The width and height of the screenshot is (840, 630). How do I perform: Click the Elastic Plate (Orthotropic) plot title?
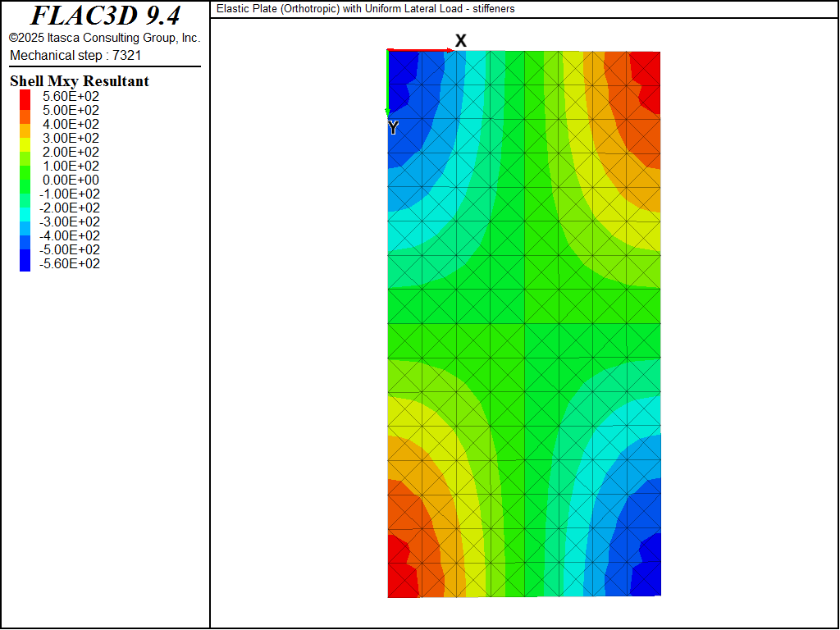pyautogui.click(x=366, y=9)
